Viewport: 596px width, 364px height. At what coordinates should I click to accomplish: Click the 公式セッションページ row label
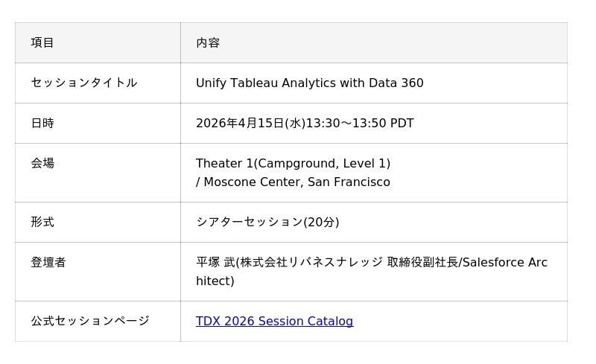[89, 322]
